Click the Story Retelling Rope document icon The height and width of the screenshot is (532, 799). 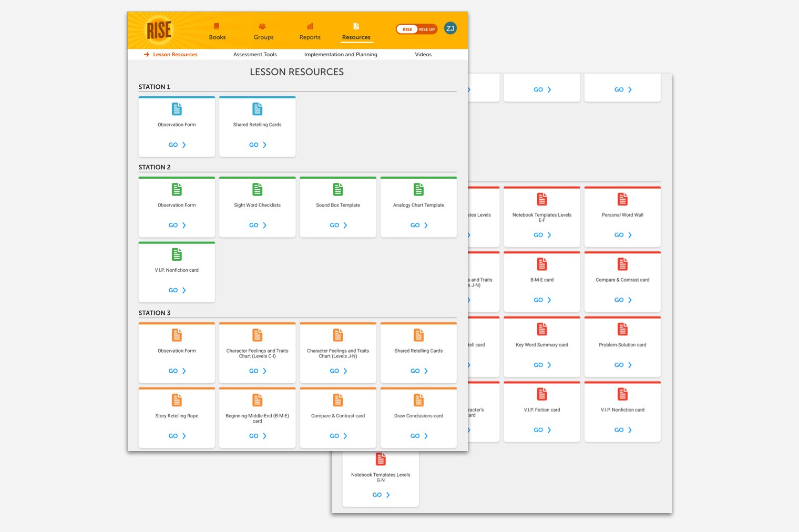pyautogui.click(x=177, y=400)
